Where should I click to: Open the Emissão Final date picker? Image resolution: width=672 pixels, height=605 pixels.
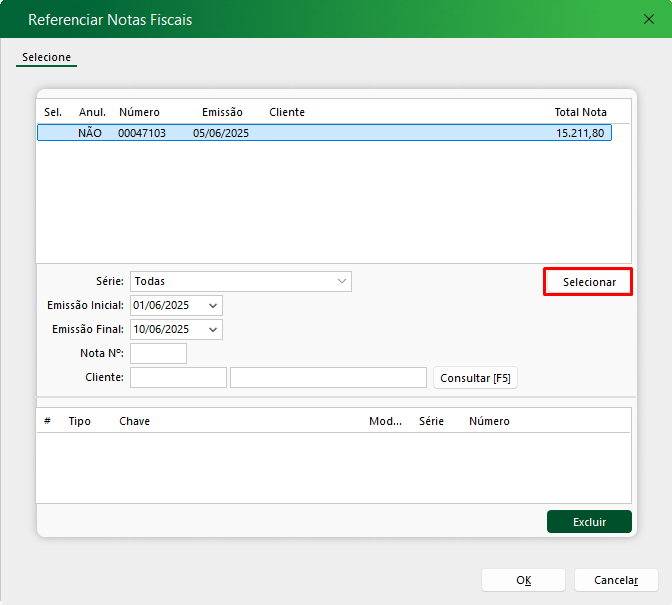tap(213, 330)
